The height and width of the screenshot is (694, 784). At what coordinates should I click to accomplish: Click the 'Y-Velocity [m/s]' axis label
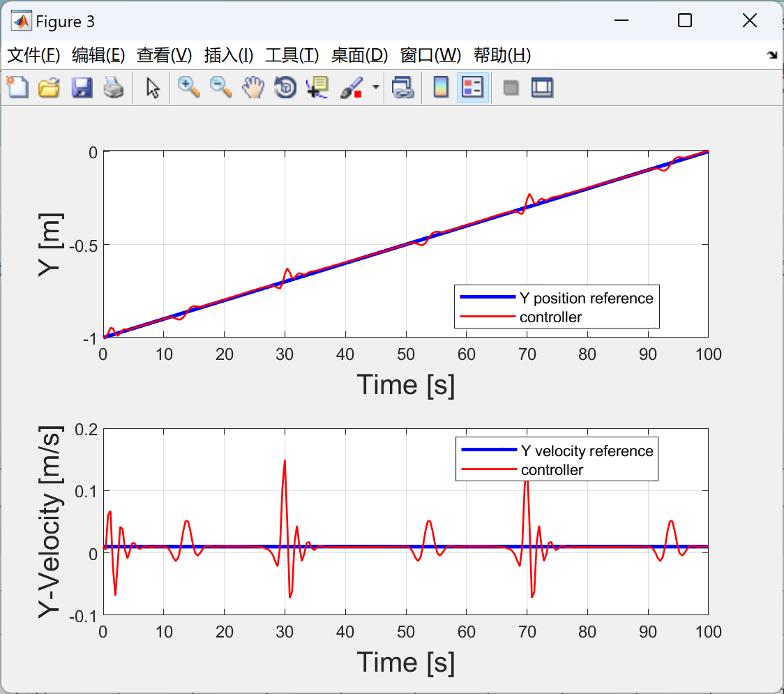click(50, 522)
